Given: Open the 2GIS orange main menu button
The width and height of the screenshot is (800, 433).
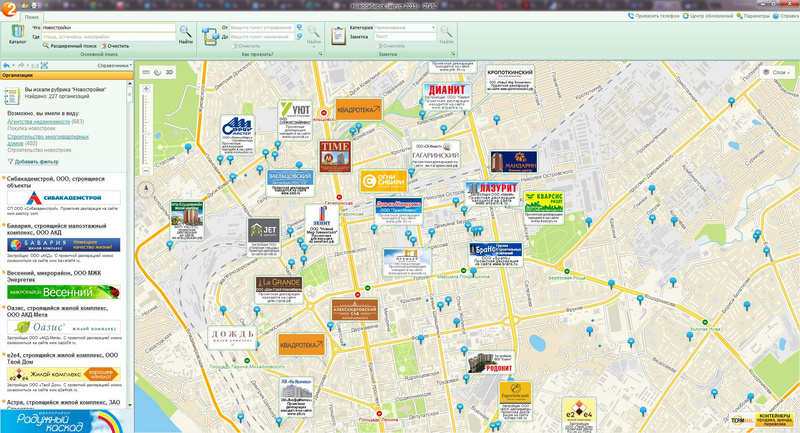Looking at the screenshot, I should (x=9, y=8).
